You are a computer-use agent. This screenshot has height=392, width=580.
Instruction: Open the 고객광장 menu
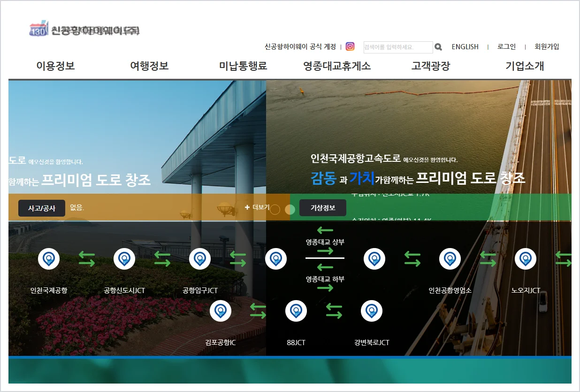(431, 66)
